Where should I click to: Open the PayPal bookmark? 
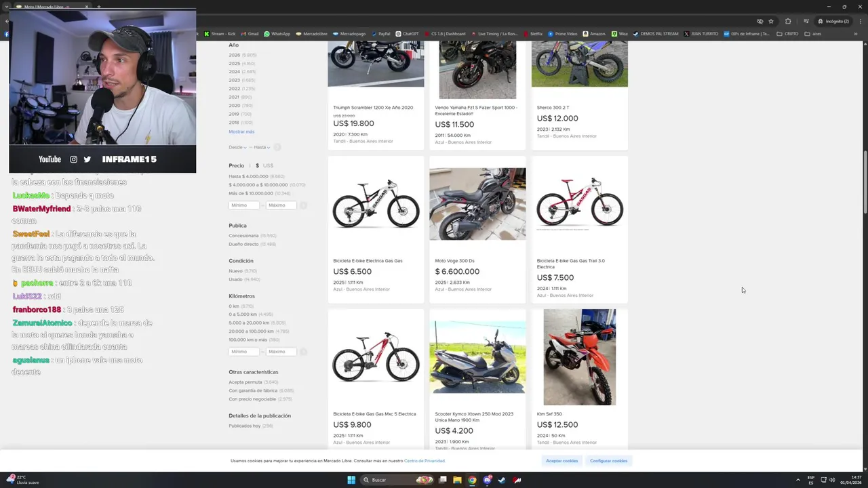(380, 34)
